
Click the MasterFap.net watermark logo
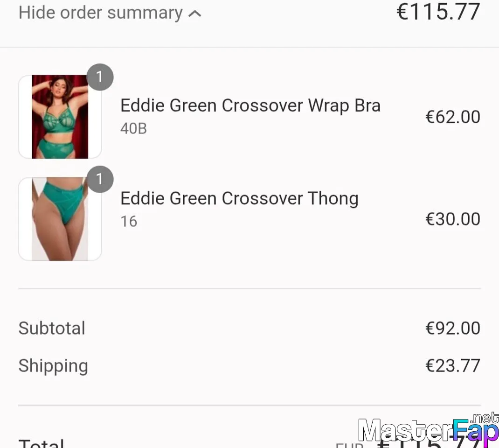(429, 430)
